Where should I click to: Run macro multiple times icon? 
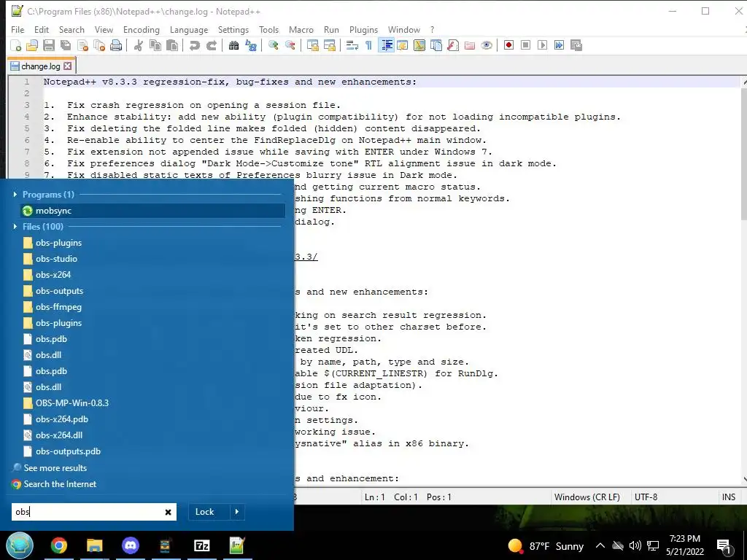(559, 45)
